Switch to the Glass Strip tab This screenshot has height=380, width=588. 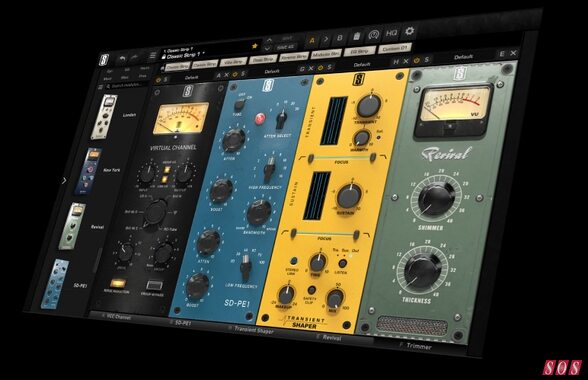(263, 60)
